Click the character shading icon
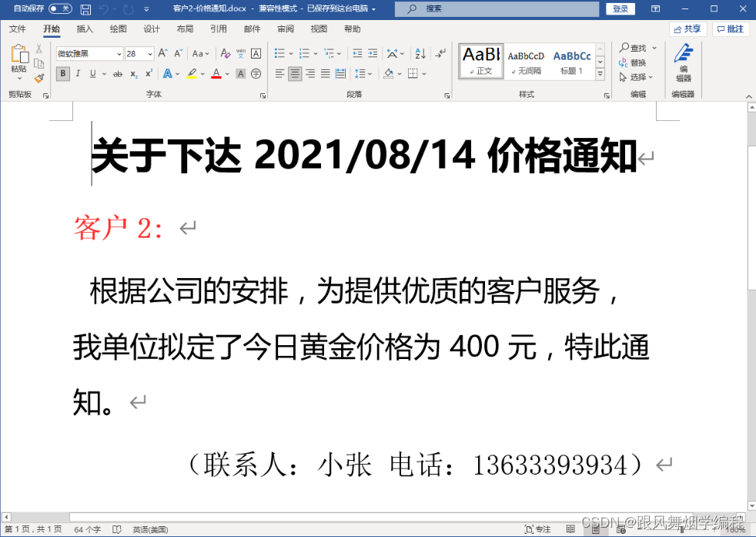Image resolution: width=756 pixels, height=537 pixels. [241, 74]
